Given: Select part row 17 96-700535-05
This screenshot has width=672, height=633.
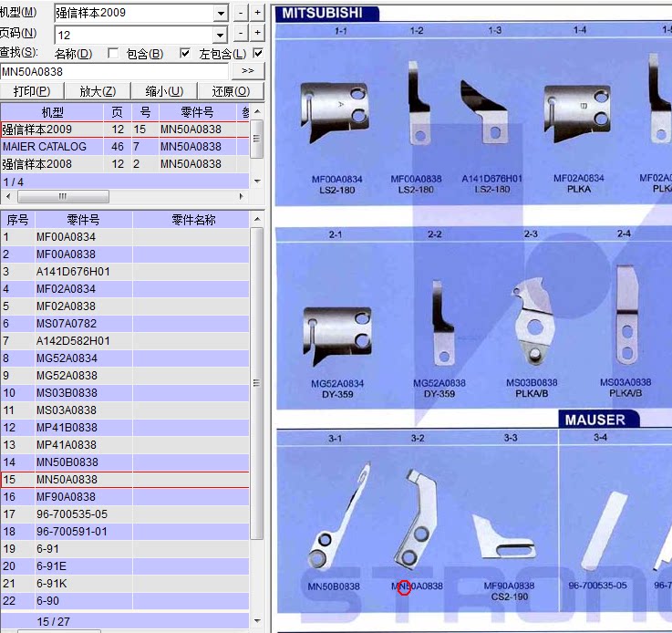Looking at the screenshot, I should tap(125, 514).
